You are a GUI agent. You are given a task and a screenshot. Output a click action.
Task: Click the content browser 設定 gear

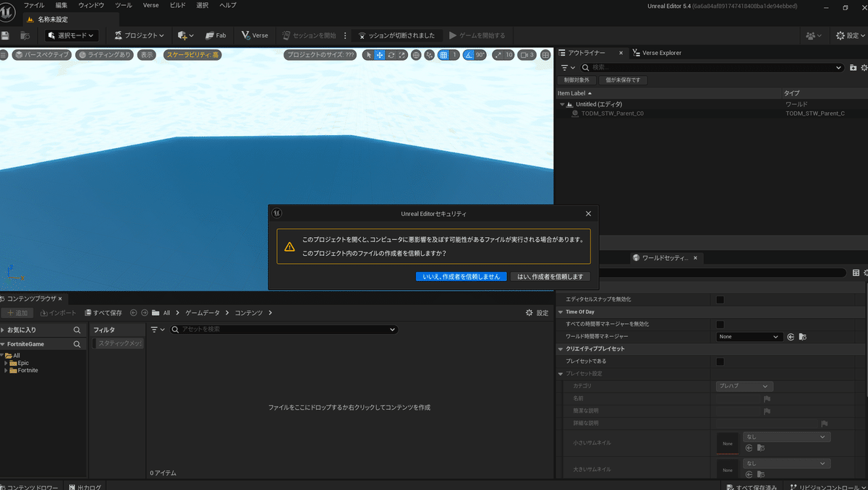pyautogui.click(x=537, y=313)
